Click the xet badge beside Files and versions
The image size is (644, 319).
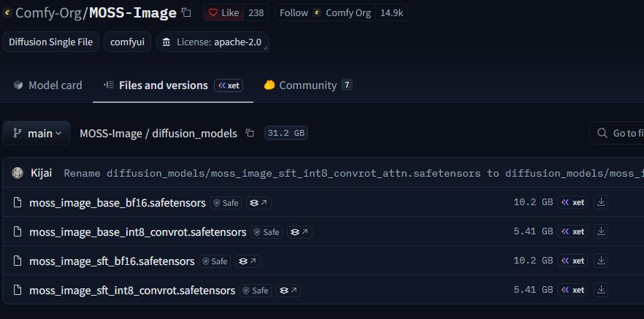point(229,85)
